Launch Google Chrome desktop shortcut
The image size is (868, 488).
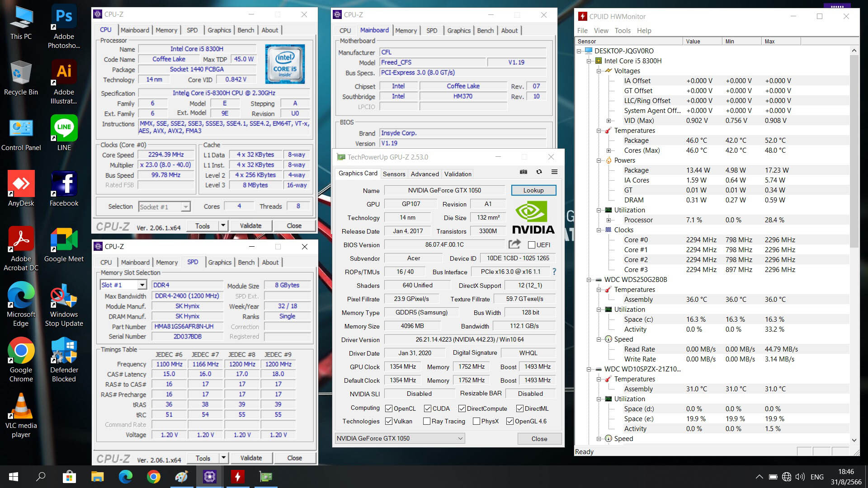[x=21, y=360]
